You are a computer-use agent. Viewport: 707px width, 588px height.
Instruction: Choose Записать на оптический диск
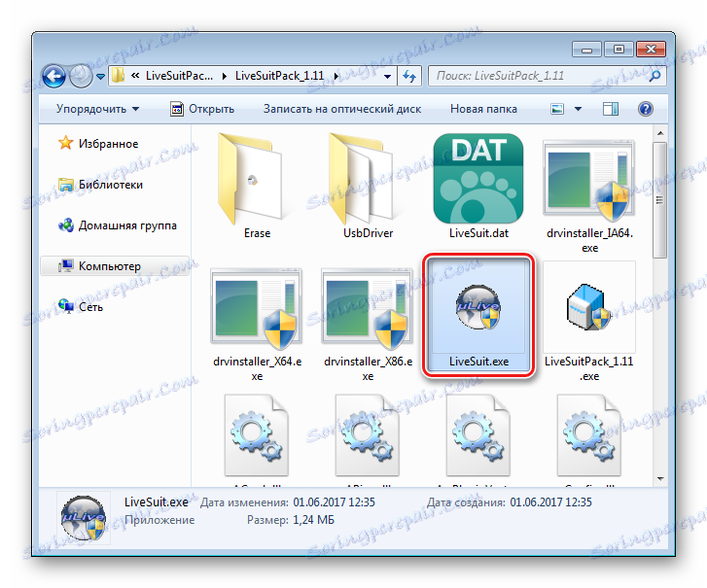(342, 109)
